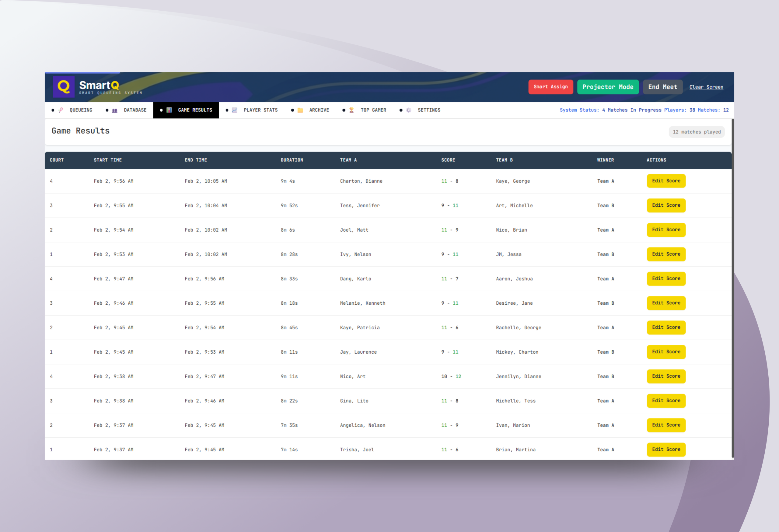Image resolution: width=779 pixels, height=532 pixels.
Task: Click the results table vertical scrollbar
Action: click(733, 288)
